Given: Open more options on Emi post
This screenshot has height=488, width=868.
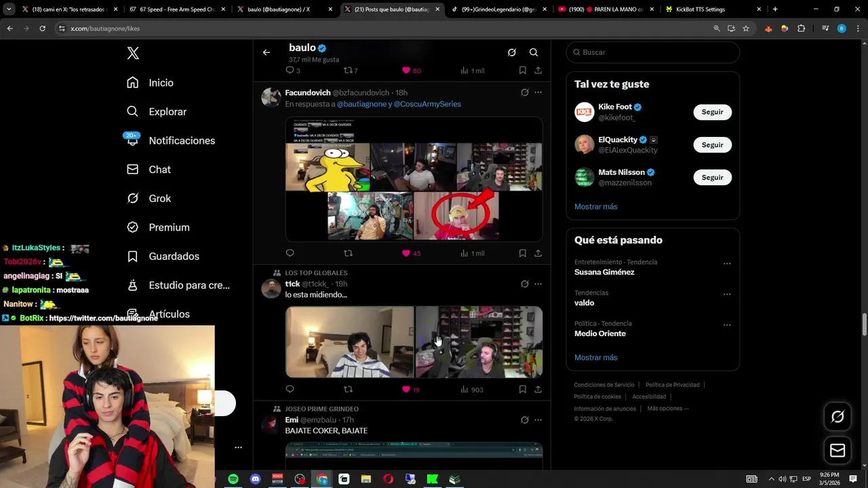Looking at the screenshot, I should pos(538,420).
